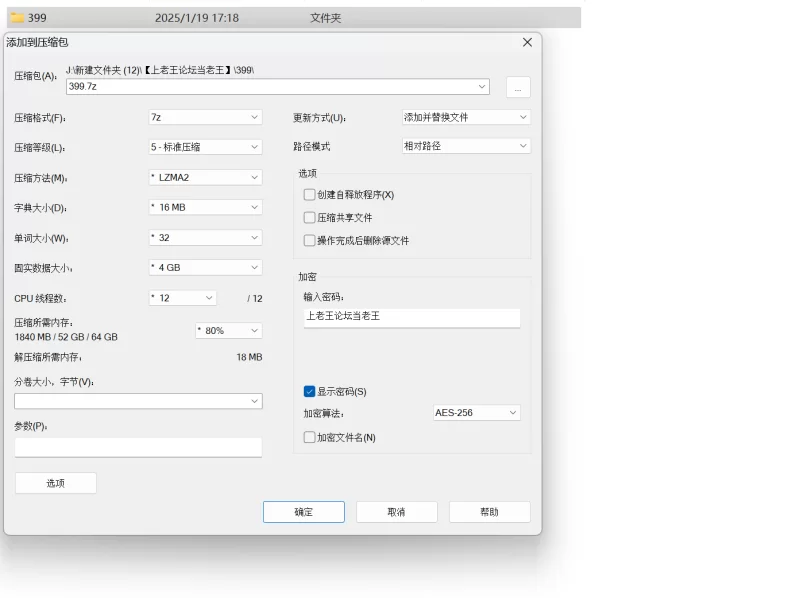Open the 字典大小 16 MB dropdown
This screenshot has width=800, height=598.
pos(205,207)
